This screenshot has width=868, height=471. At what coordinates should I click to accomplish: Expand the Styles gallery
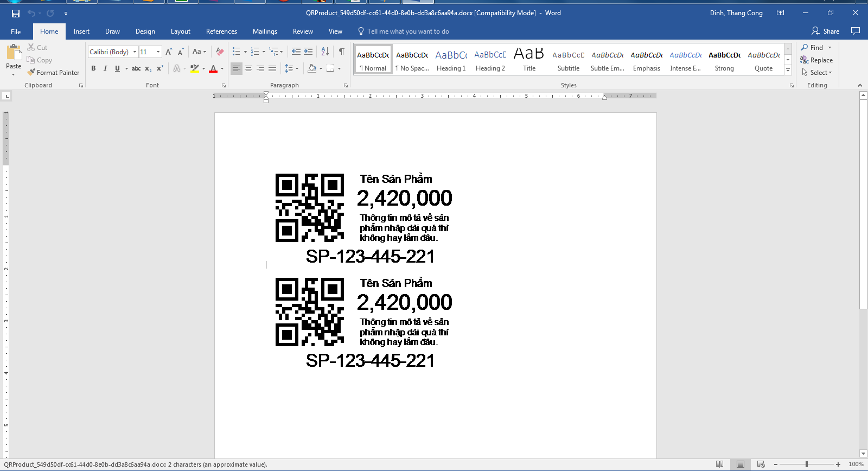[788, 71]
